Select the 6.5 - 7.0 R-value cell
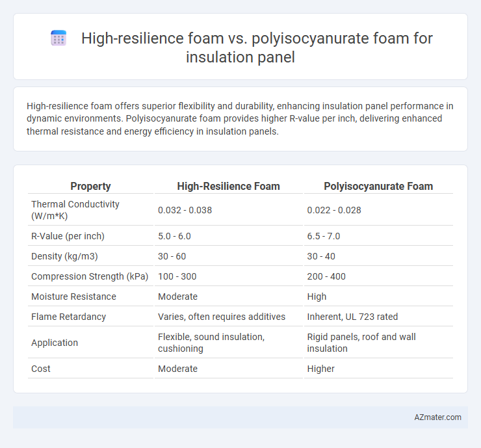Viewport: 481px width, 448px height. point(324,236)
